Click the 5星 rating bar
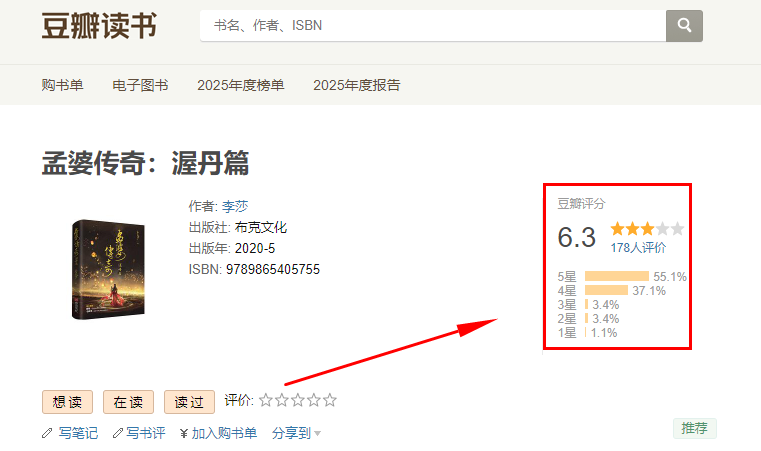This screenshot has height=451, width=761. tap(616, 276)
